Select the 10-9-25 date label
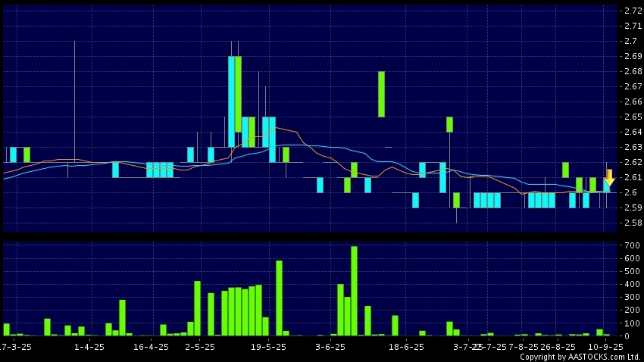The height and width of the screenshot is (362, 644). pos(606,347)
